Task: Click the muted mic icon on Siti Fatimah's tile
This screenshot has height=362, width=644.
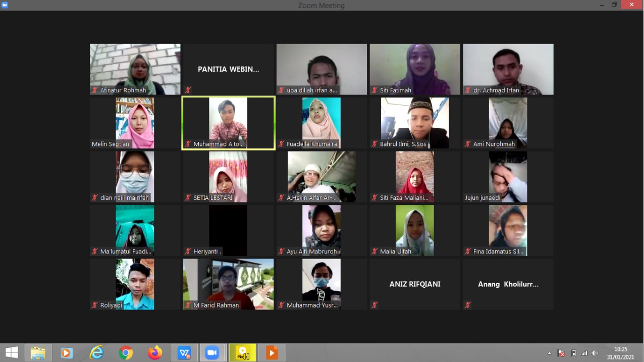Action: 374,90
